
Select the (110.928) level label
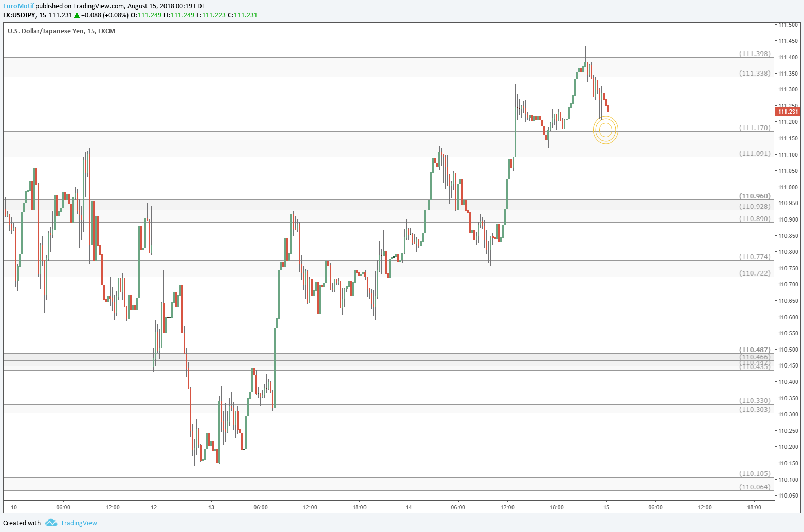point(755,206)
